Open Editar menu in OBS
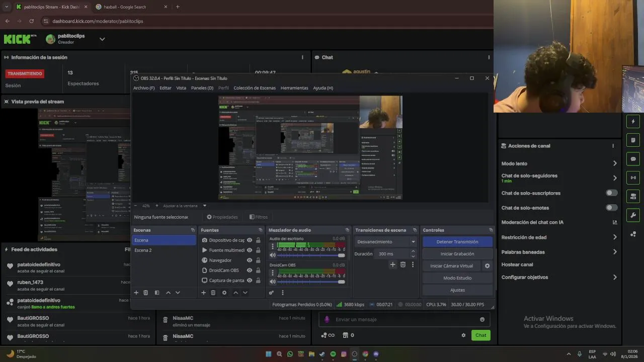The image size is (644, 362). [166, 88]
